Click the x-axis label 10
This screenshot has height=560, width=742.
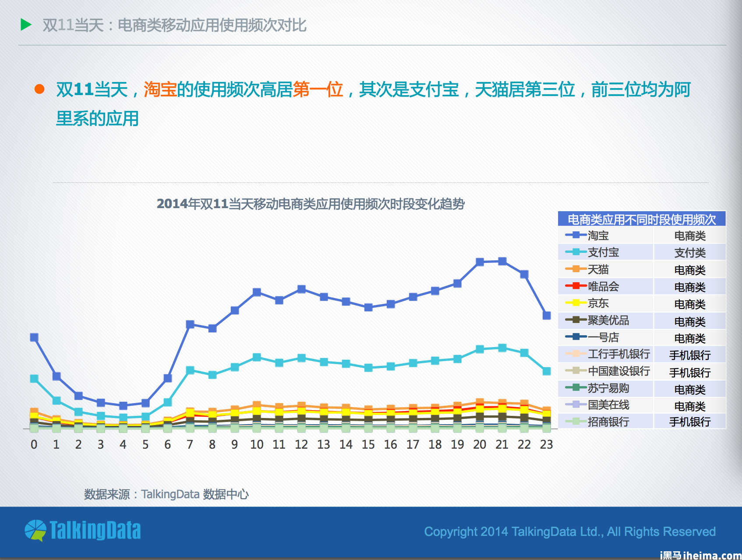click(257, 445)
